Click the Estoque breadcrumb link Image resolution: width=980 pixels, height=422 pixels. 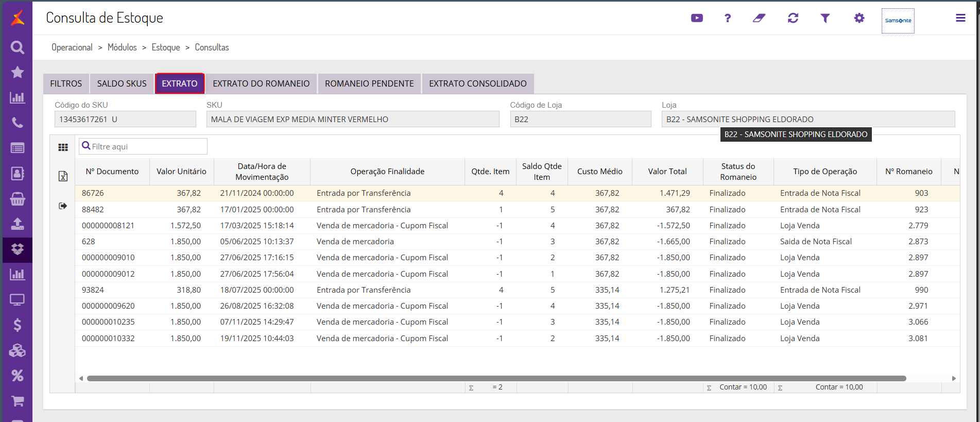click(165, 47)
